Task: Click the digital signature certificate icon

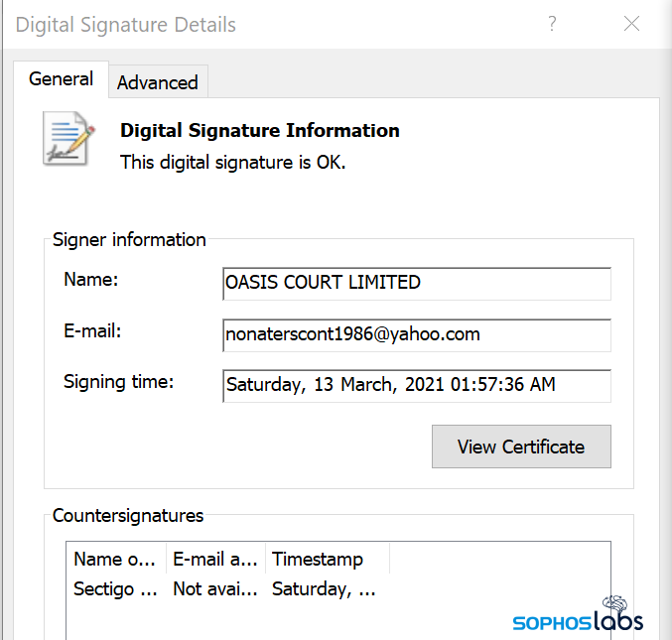Action: click(68, 138)
